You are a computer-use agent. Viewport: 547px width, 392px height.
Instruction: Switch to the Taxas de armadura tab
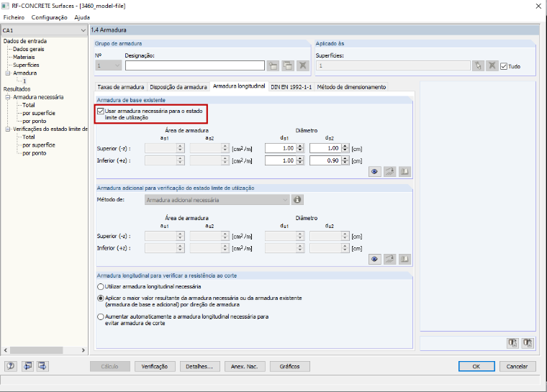coord(121,87)
